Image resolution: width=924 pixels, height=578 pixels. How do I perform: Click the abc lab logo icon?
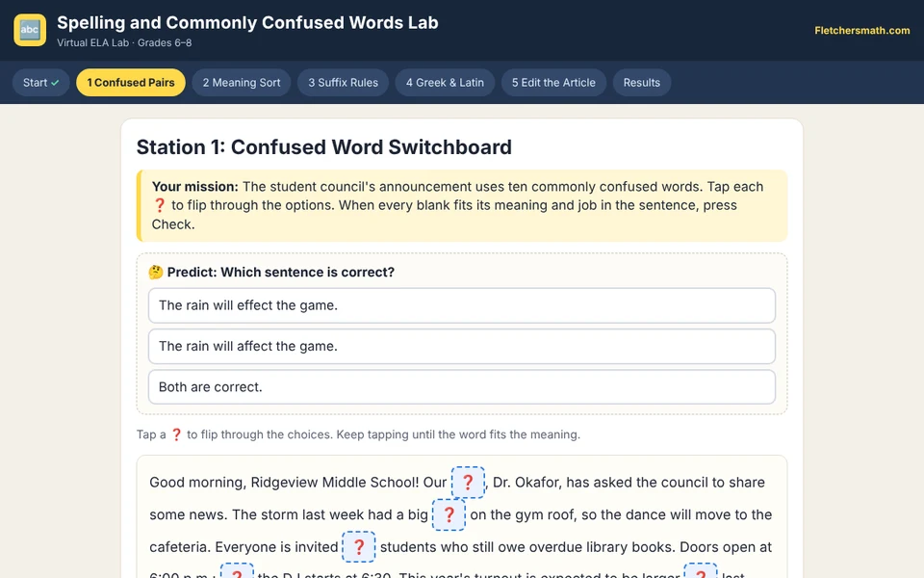click(30, 30)
